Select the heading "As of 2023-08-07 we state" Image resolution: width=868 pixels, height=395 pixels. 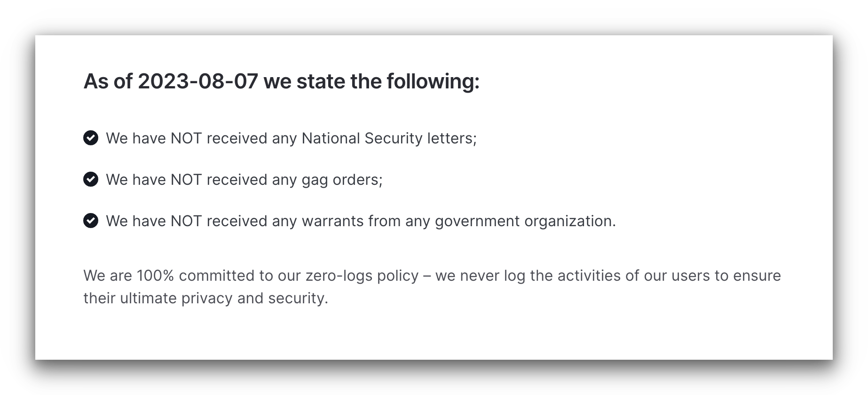[x=282, y=81]
